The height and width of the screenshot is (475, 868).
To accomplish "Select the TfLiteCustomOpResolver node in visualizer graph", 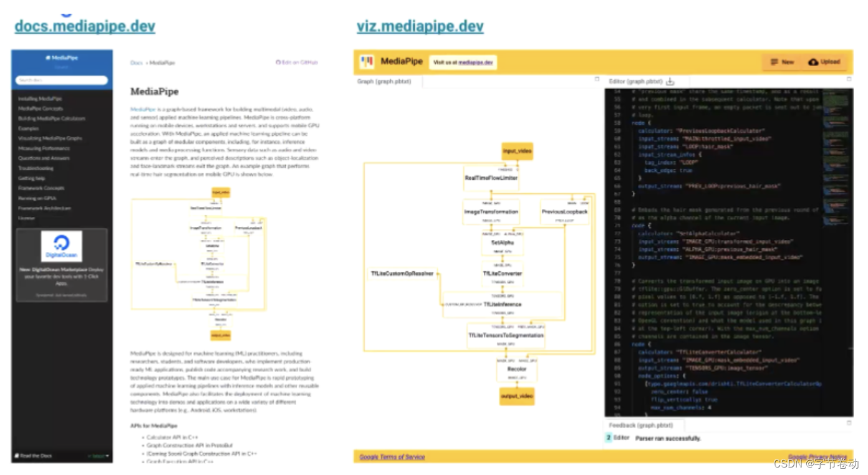I will coord(402,274).
